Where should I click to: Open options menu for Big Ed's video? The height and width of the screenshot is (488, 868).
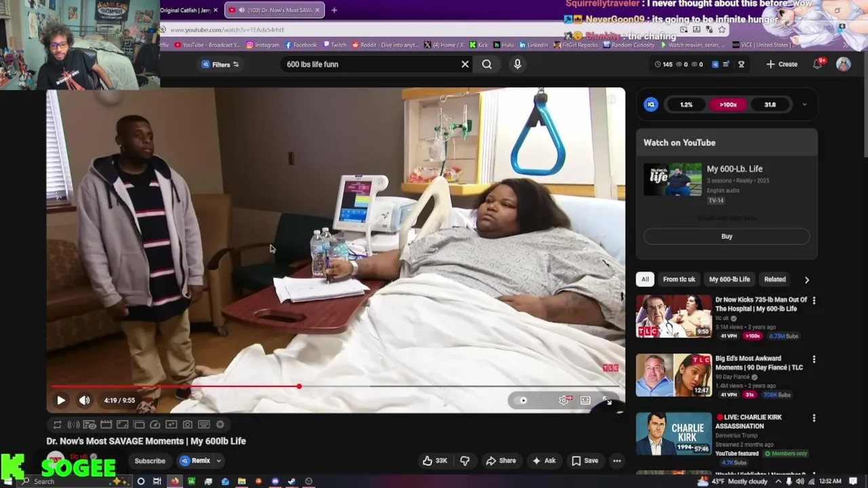(814, 360)
